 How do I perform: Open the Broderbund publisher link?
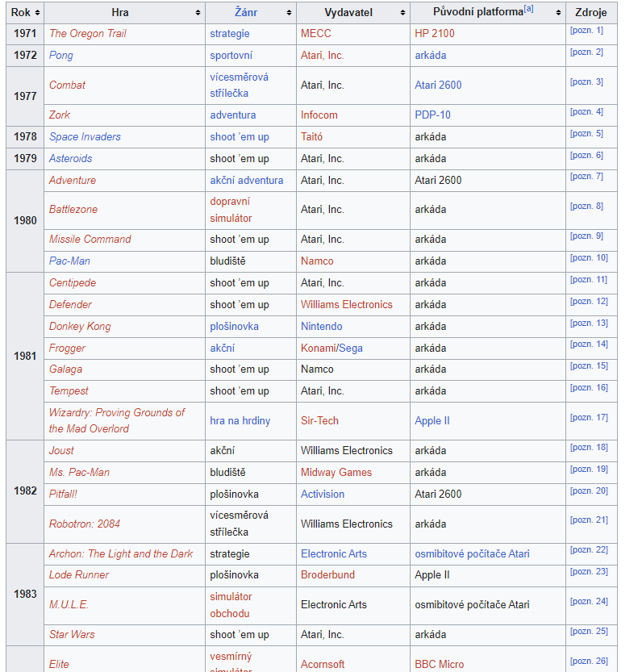327,574
